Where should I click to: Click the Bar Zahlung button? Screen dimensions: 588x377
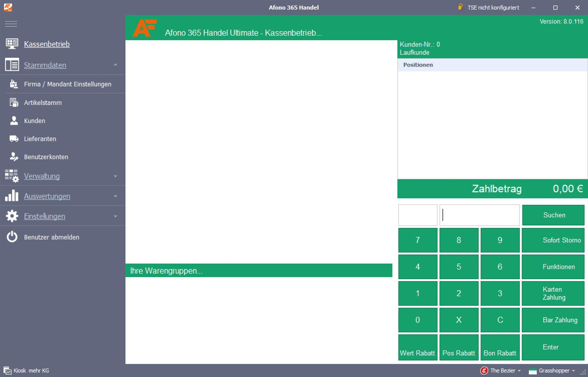pos(553,320)
